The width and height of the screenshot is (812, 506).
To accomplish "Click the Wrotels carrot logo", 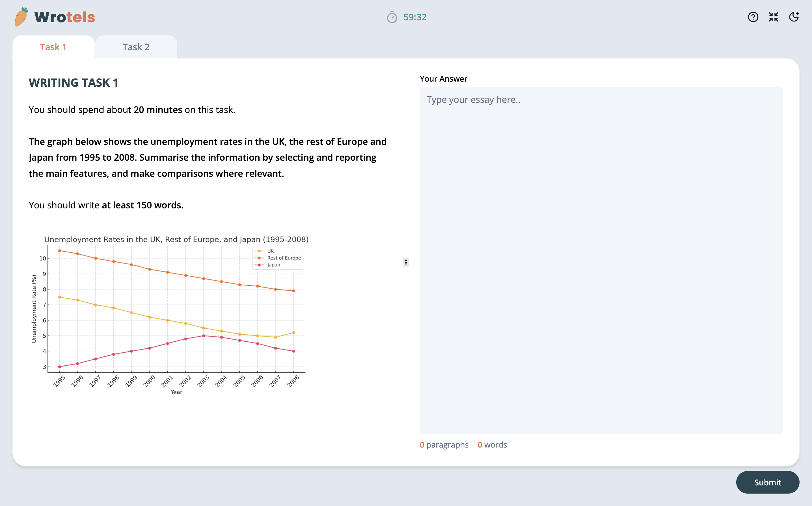I will [x=21, y=17].
